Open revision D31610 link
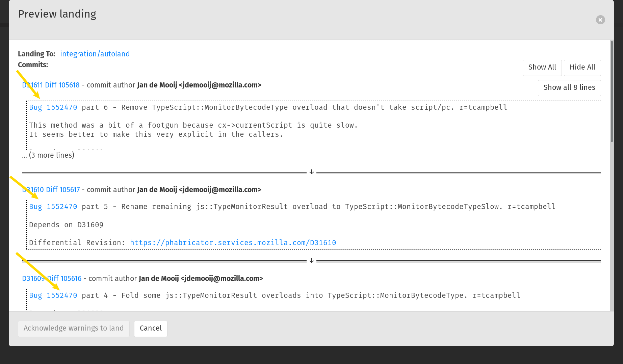 click(x=33, y=190)
